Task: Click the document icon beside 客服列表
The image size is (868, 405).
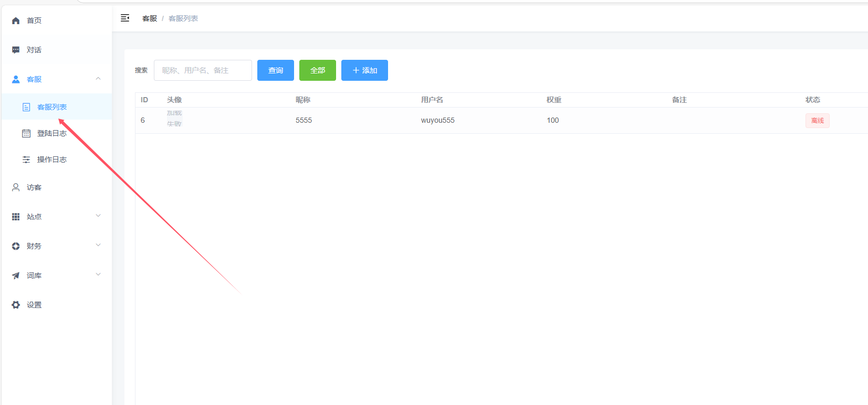Action: (x=26, y=107)
